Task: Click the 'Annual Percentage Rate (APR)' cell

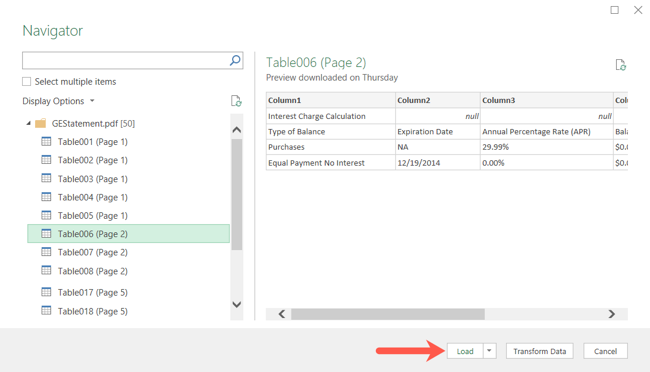Action: coord(547,131)
